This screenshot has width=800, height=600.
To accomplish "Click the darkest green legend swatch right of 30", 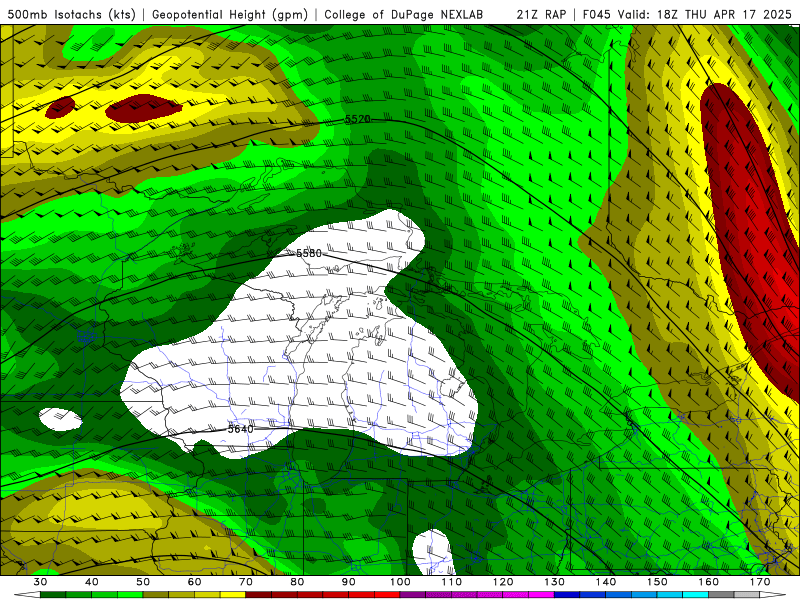I will 53,594.
